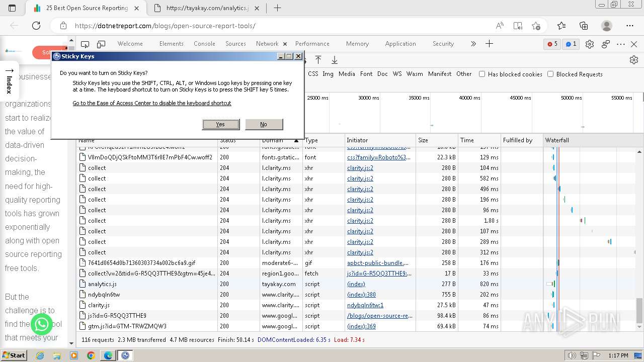Sort by Domain column header
644x362 pixels.
coord(280,140)
